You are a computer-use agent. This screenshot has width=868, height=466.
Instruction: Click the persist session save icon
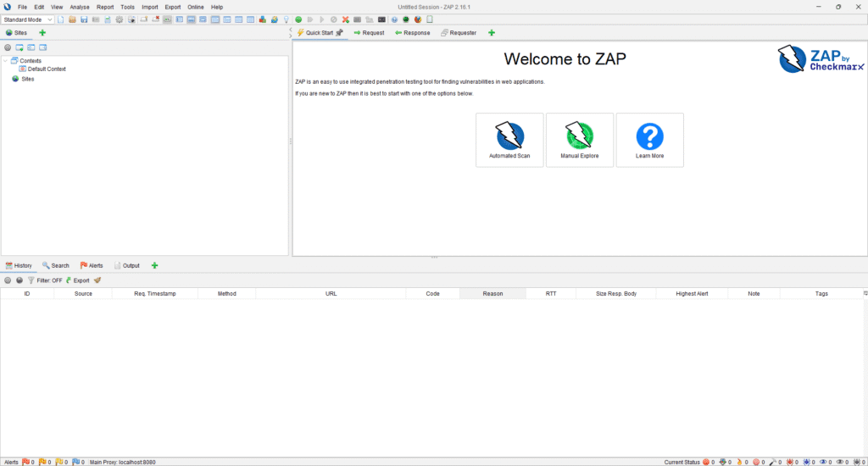(x=84, y=19)
